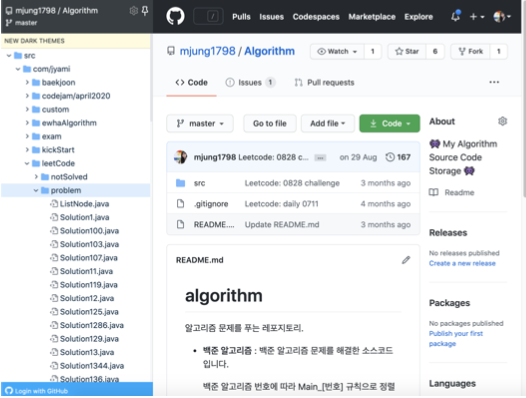Screen dimensions: 526x398
Task: Edit About section gear icon
Action: click(x=502, y=121)
